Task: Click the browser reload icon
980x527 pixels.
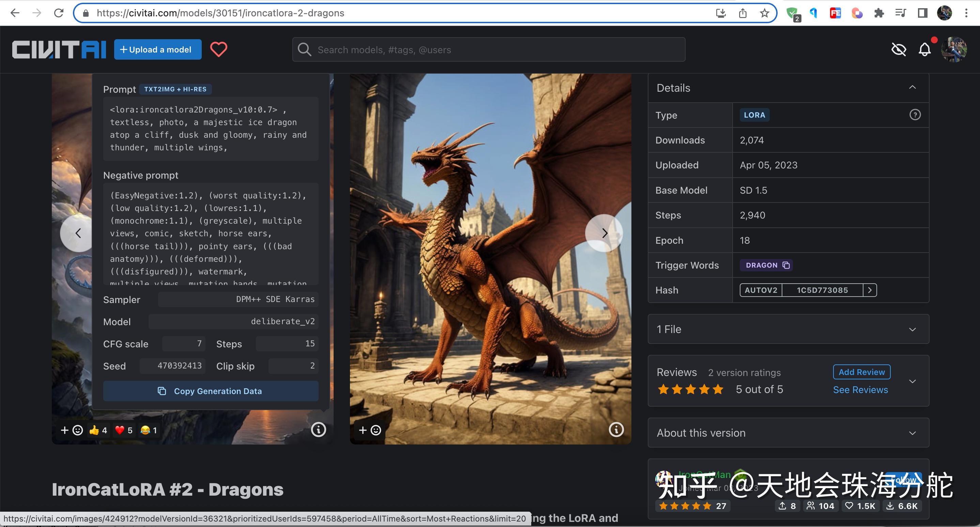Action: pyautogui.click(x=59, y=13)
